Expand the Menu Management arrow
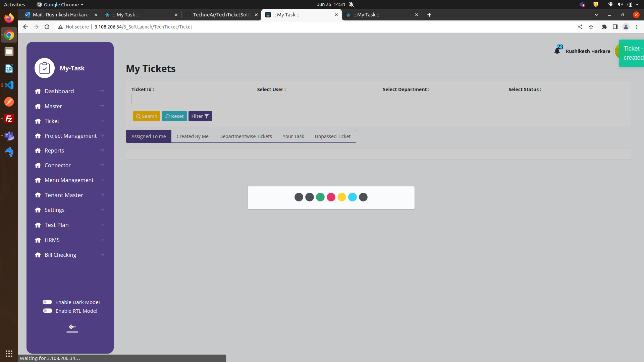 coord(102,180)
